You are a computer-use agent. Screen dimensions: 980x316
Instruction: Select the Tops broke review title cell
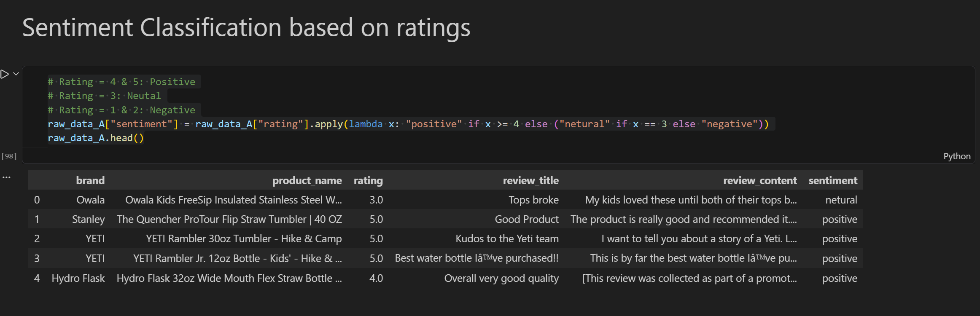(533, 200)
